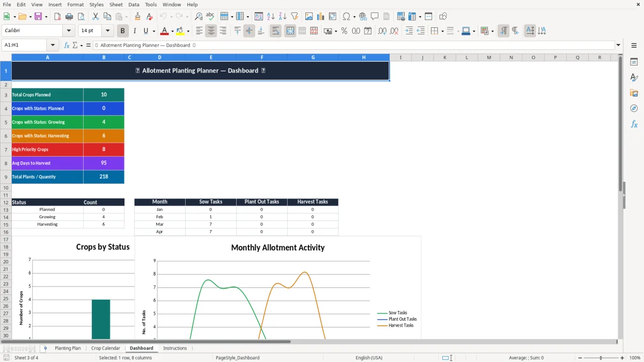Run the spelling check
This screenshot has height=362, width=644.
coord(210,17)
